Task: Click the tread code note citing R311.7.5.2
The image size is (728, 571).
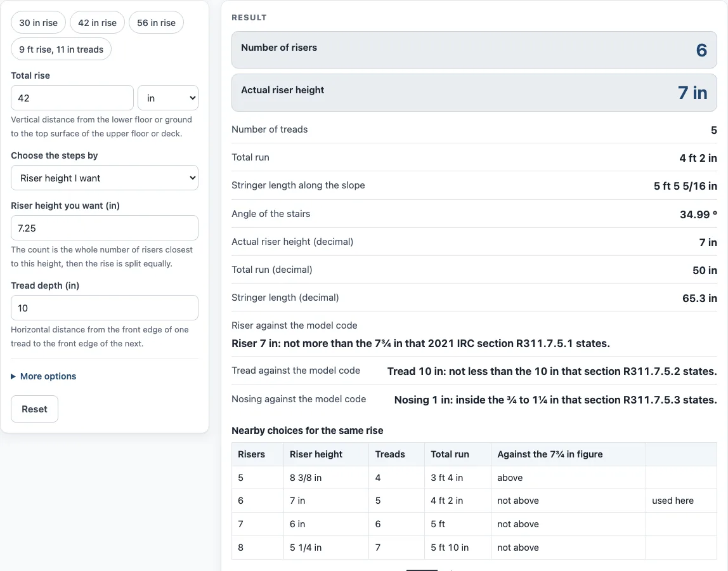Action: pyautogui.click(x=552, y=371)
